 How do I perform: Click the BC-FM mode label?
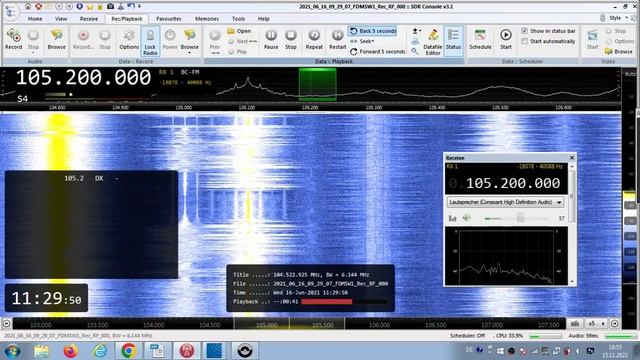pyautogui.click(x=190, y=72)
